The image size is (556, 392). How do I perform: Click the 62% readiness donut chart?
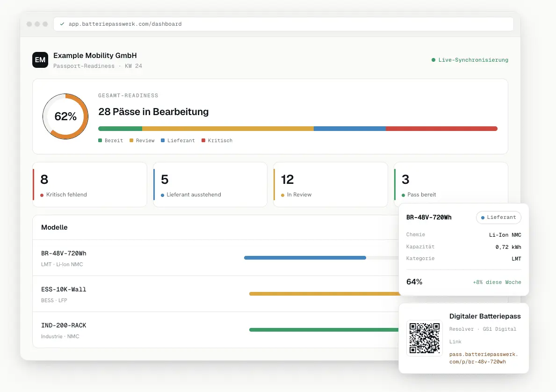point(65,116)
